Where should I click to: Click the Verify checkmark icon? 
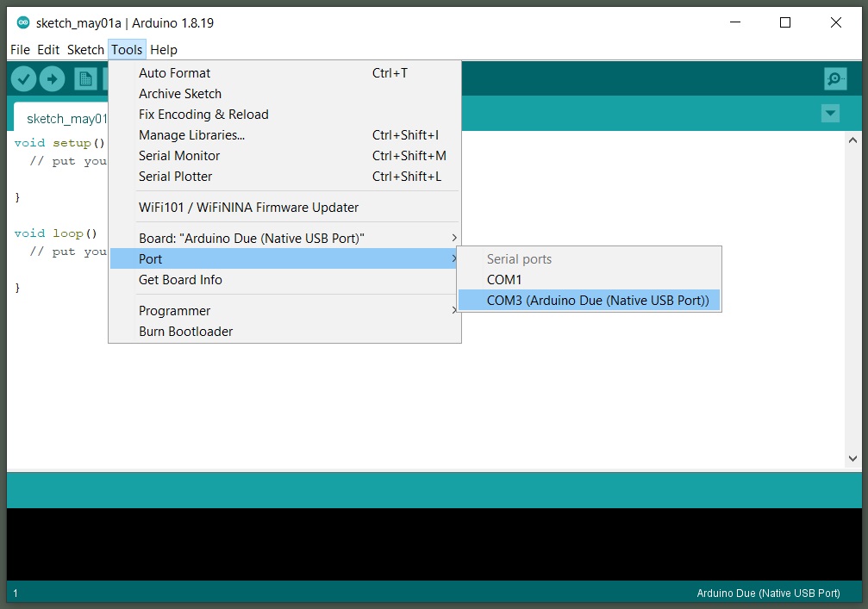23,79
